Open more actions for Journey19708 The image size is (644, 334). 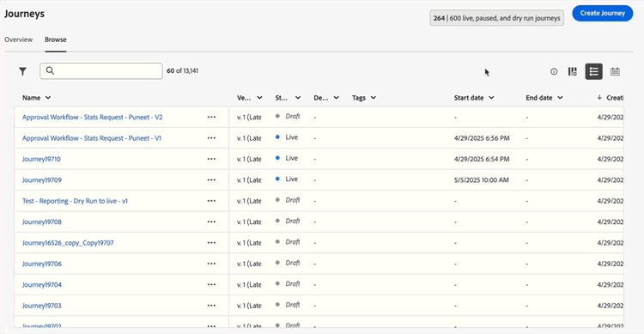pyautogui.click(x=211, y=222)
